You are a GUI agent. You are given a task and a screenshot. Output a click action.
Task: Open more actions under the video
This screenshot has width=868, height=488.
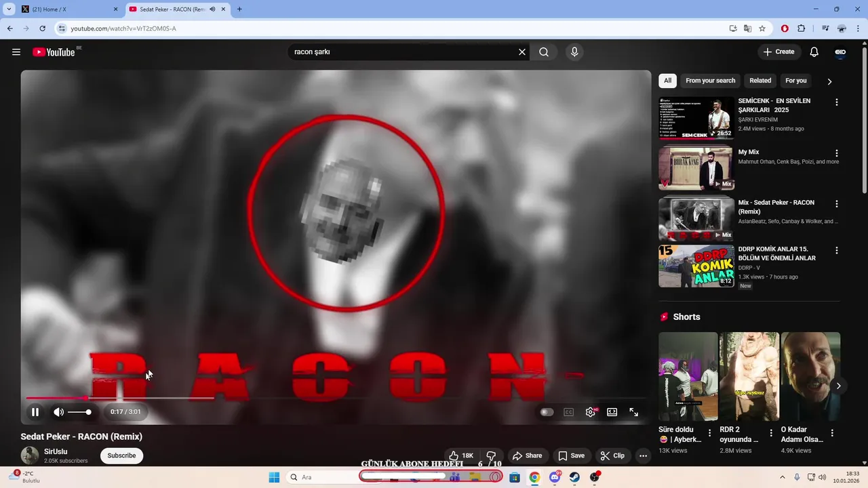click(644, 455)
